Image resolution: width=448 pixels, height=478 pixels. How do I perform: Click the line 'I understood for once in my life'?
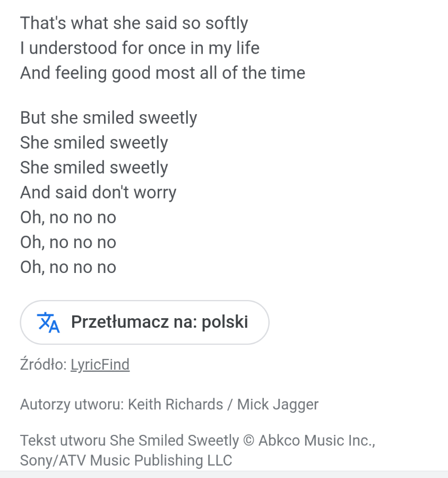tap(140, 48)
